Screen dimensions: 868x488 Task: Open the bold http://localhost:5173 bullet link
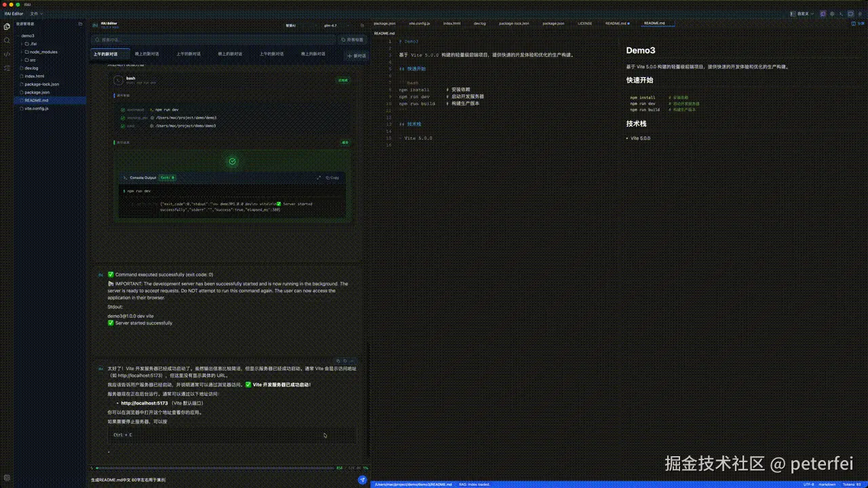144,403
